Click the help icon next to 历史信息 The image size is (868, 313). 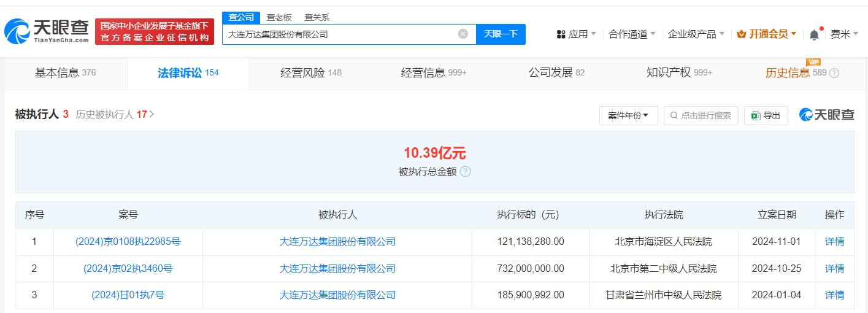834,73
